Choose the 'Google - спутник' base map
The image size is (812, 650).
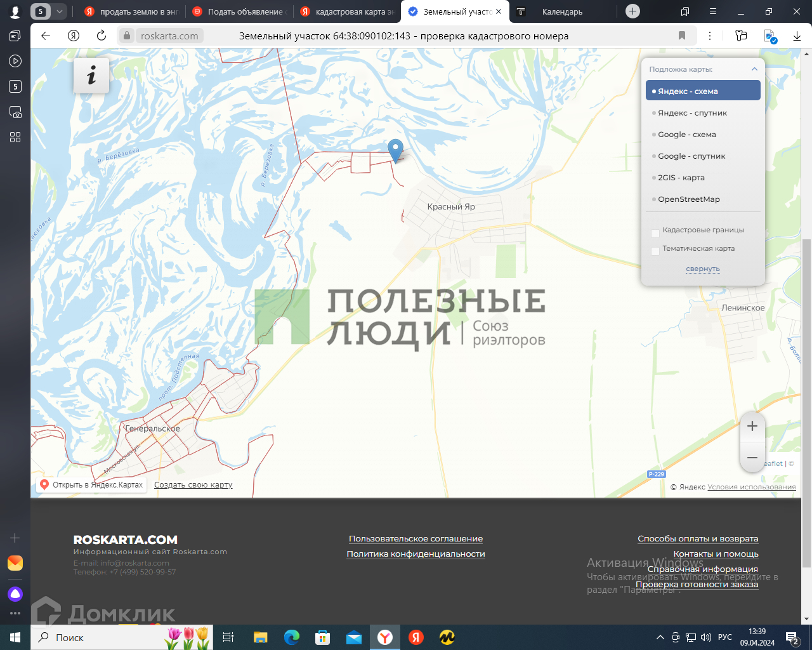click(703, 156)
